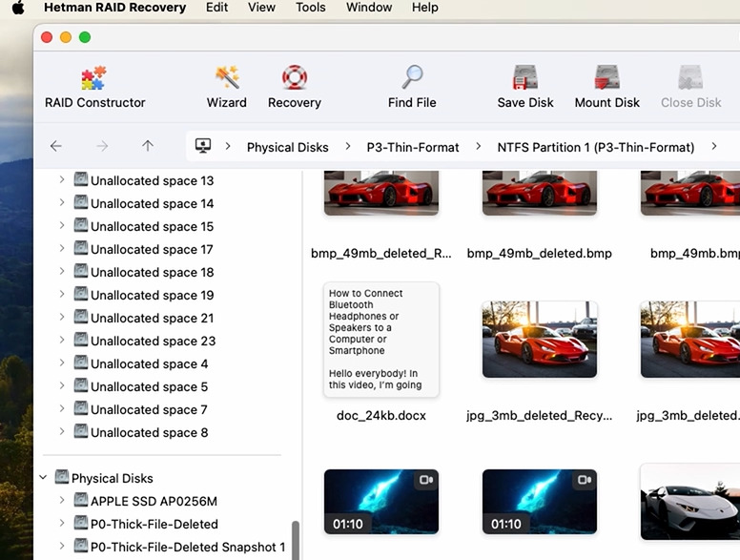Click the Close Disk icon
Image resolution: width=740 pixels, height=560 pixels.
click(690, 78)
